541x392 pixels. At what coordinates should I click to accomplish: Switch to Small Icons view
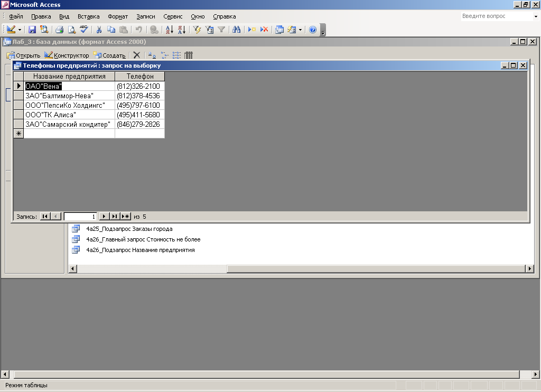[x=164, y=55]
